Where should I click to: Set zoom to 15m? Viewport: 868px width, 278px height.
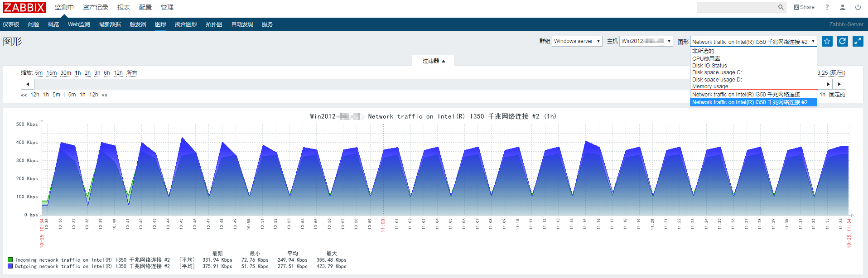52,73
